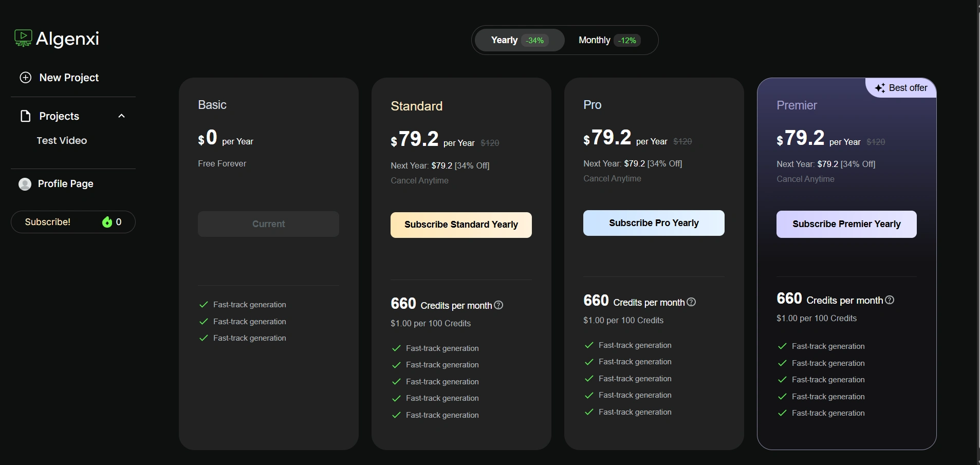Click the profile avatar icon
This screenshot has width=980, height=465.
(x=25, y=184)
